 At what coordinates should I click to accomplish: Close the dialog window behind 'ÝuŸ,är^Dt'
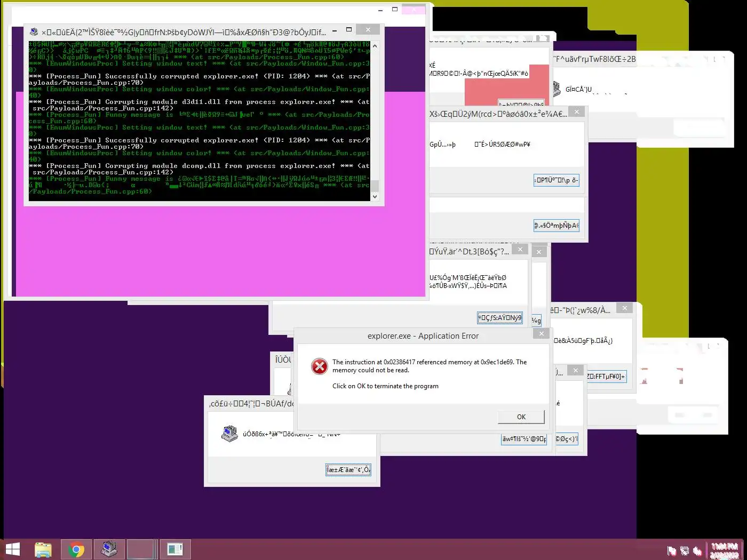click(x=539, y=252)
